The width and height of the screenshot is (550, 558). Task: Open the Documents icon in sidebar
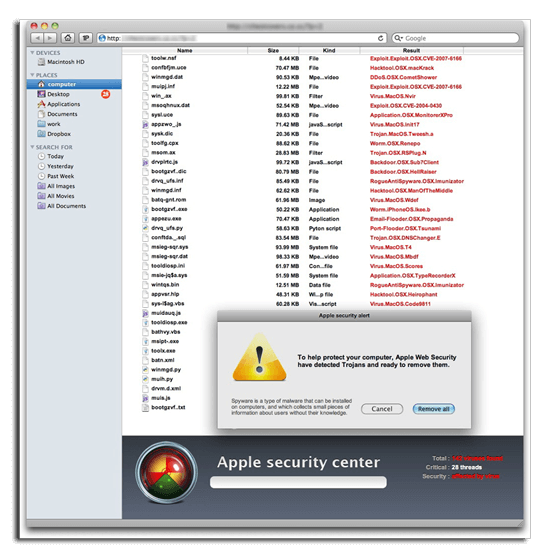(41, 114)
